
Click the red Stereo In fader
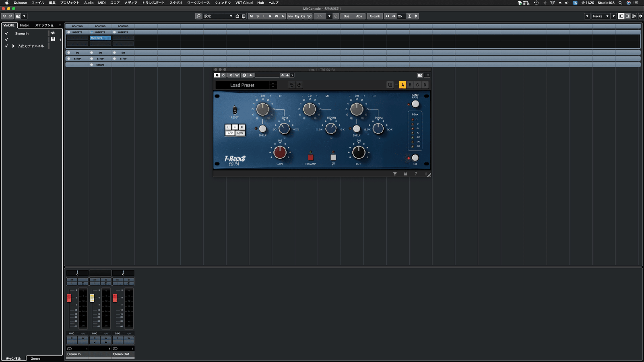point(69,298)
